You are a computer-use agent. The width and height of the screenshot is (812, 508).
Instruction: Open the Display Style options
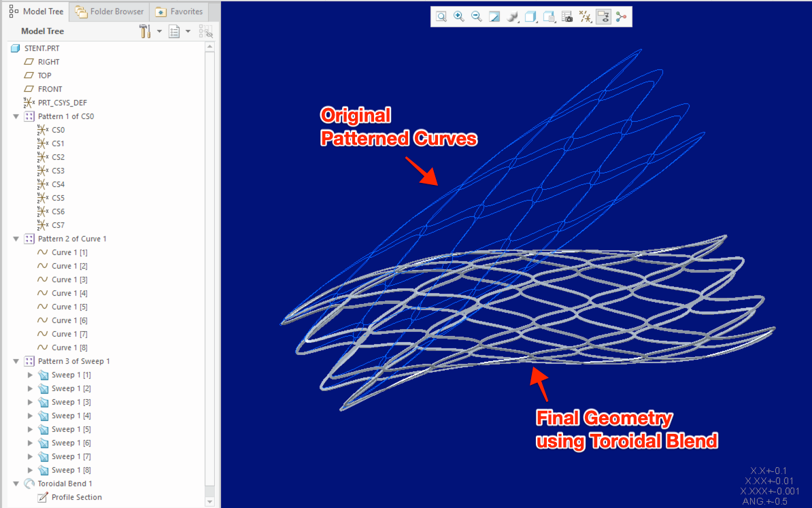pyautogui.click(x=512, y=16)
